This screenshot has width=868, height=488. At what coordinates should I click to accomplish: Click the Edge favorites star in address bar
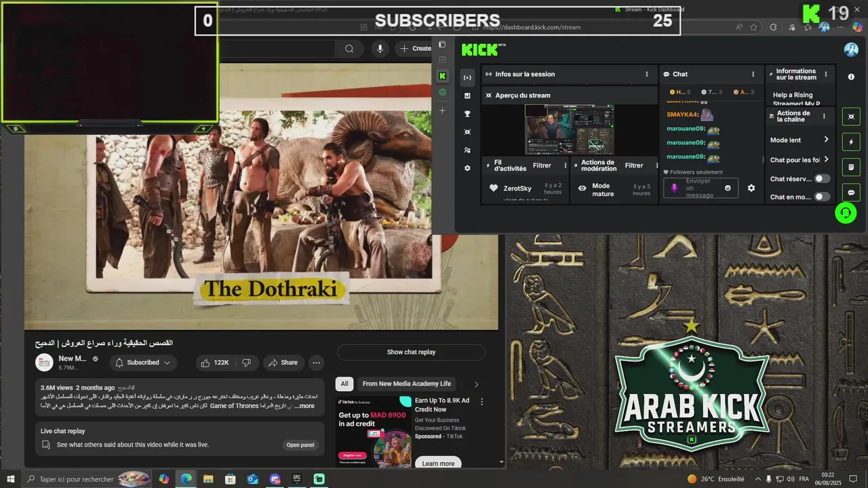click(x=753, y=27)
